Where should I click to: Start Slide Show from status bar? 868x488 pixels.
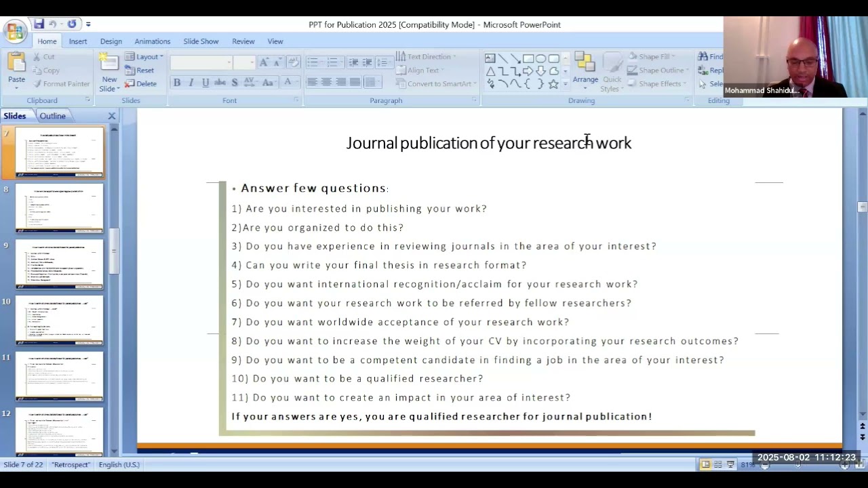(730, 464)
